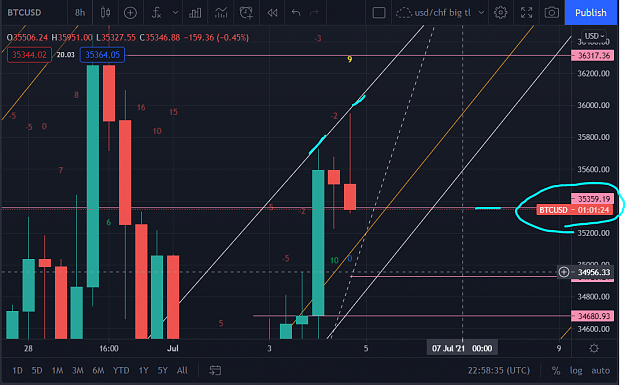Open the fx indicators menu
625x385 pixels.
(156, 13)
